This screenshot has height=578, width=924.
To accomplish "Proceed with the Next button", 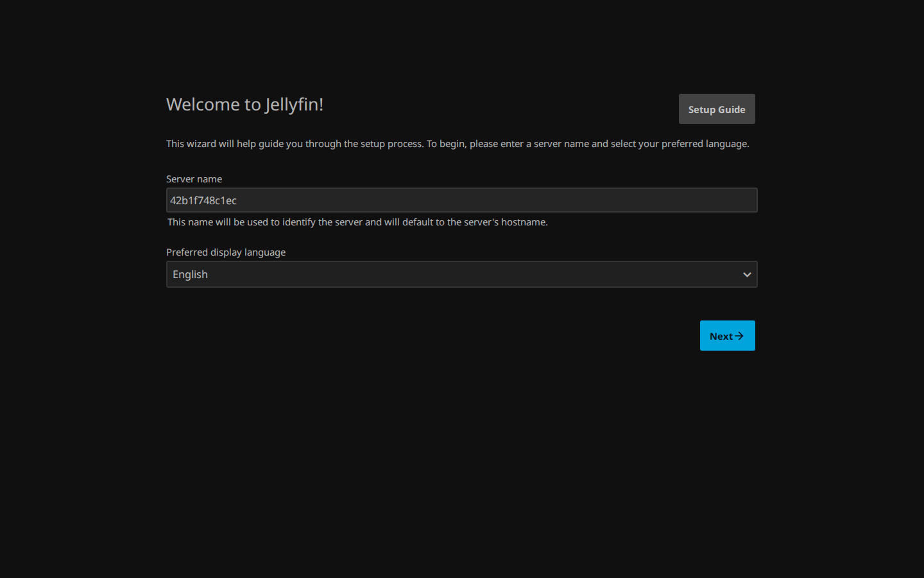I will tap(727, 336).
